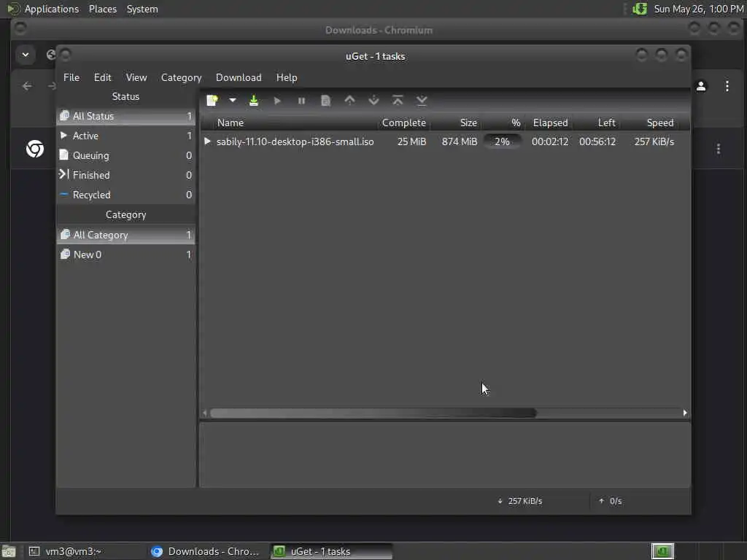Click the Chrome logo on Downloads page

point(35,149)
